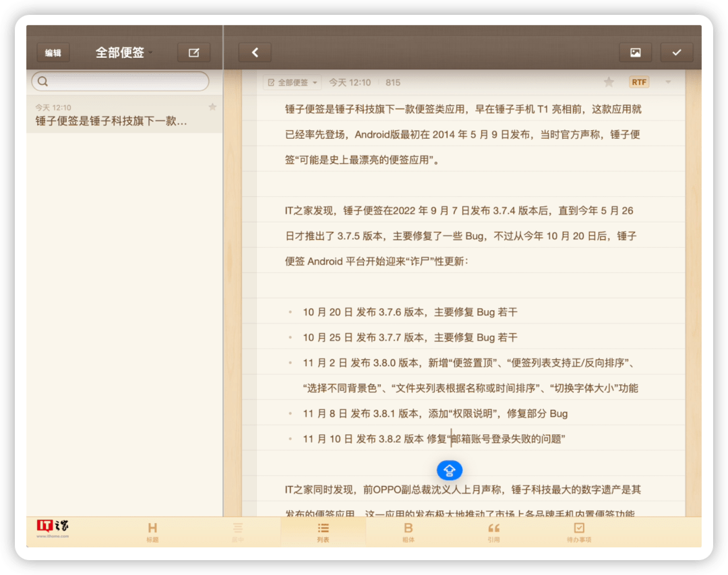Star the note in the editor header
This screenshot has height=575, width=728.
click(x=609, y=82)
